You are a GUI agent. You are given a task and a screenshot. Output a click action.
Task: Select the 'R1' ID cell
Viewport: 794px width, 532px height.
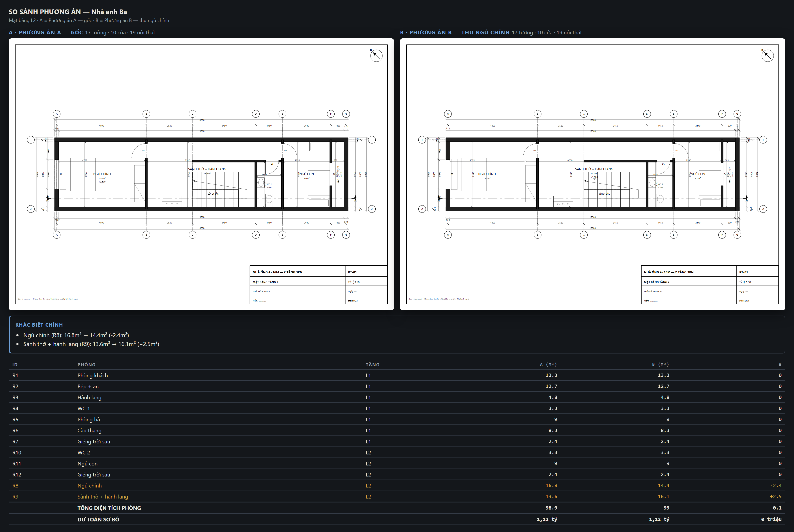[15, 376]
